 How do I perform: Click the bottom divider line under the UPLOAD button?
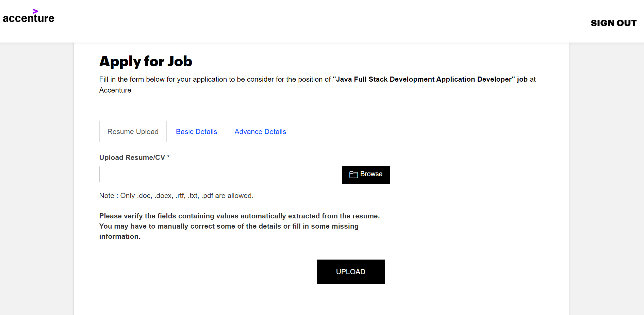coord(321,312)
